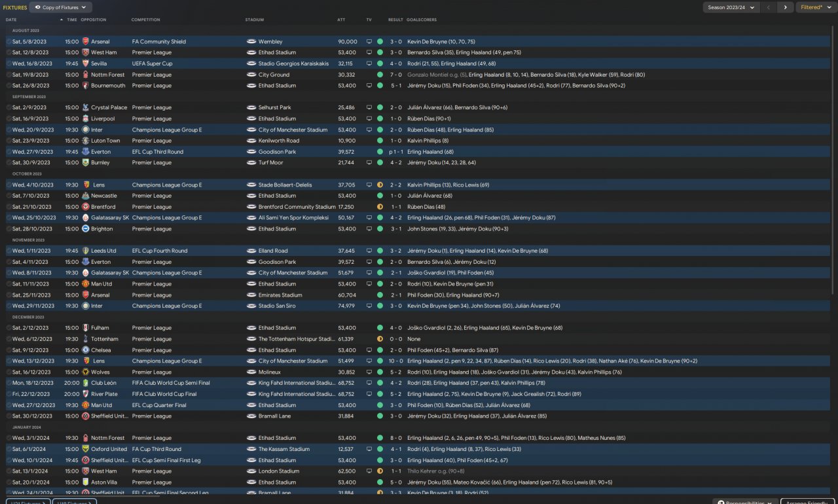838x504 pixels.
Task: Click the stadium icon beside Wembley
Action: (251, 42)
